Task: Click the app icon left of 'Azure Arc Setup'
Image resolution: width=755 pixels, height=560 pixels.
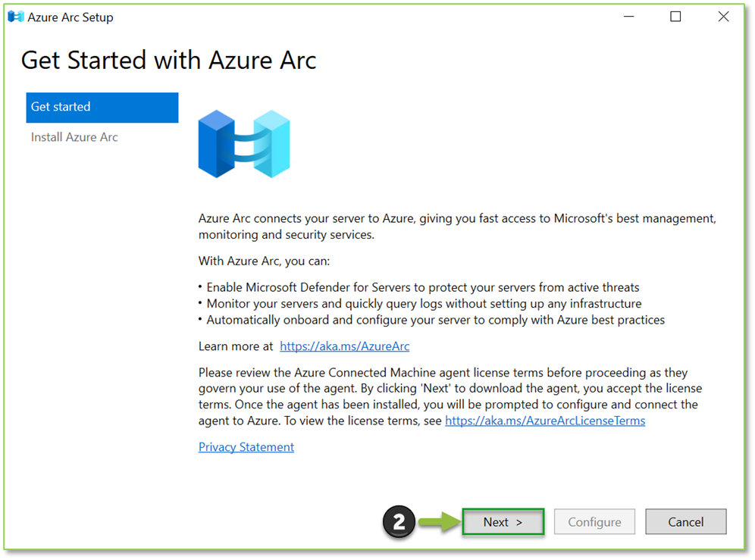Action: 16,16
